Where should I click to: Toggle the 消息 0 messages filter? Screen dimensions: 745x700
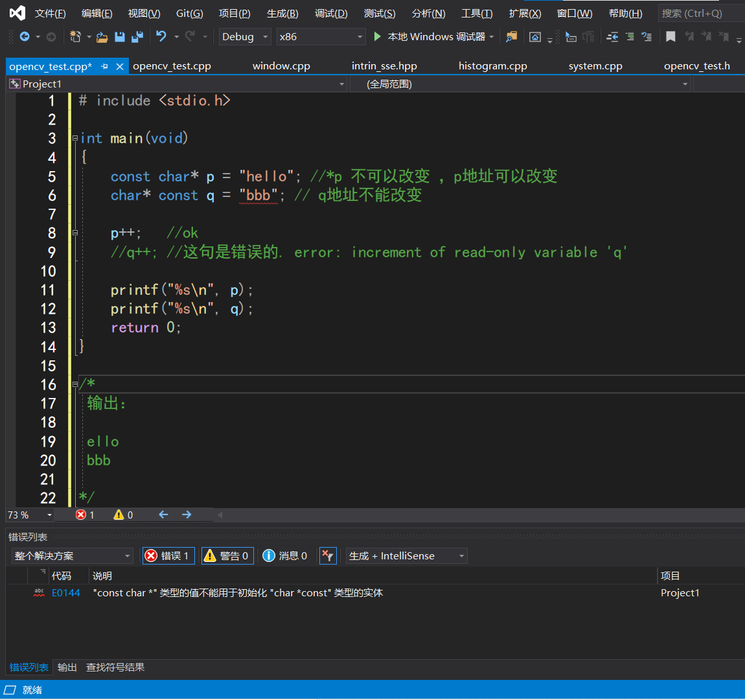click(284, 555)
